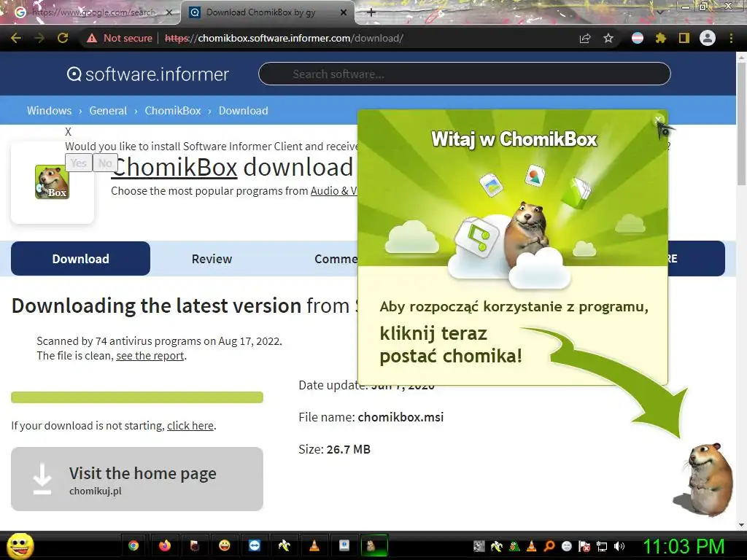Screen dimensions: 747x560
Task: Click the URL in the address bar
Action: point(284,38)
